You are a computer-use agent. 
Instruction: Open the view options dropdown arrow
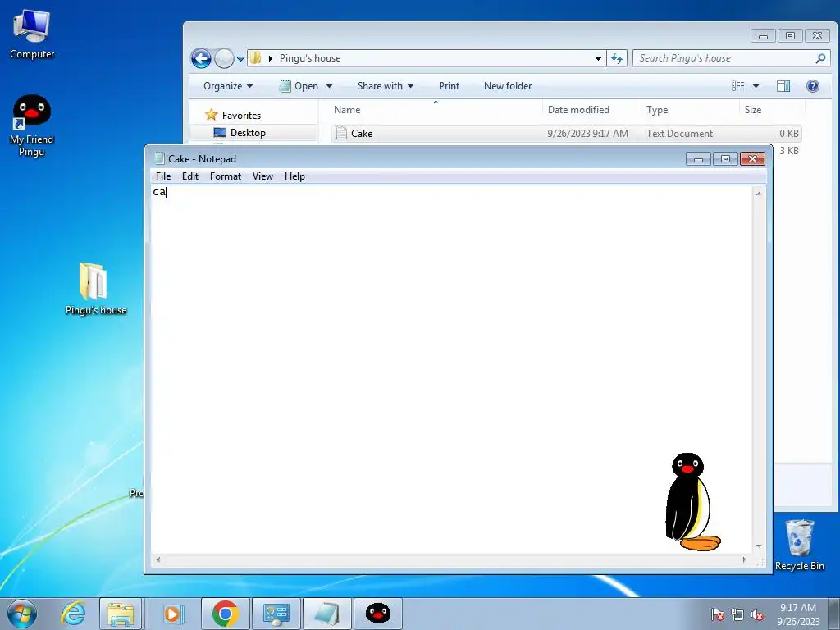pos(756,85)
